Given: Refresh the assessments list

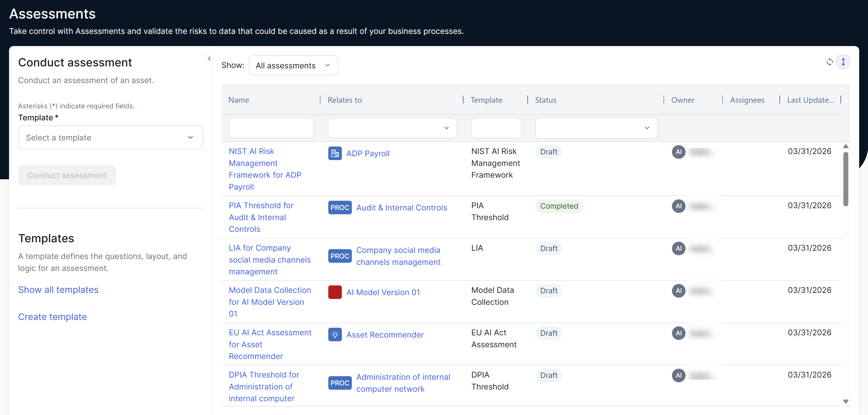Looking at the screenshot, I should pos(830,62).
